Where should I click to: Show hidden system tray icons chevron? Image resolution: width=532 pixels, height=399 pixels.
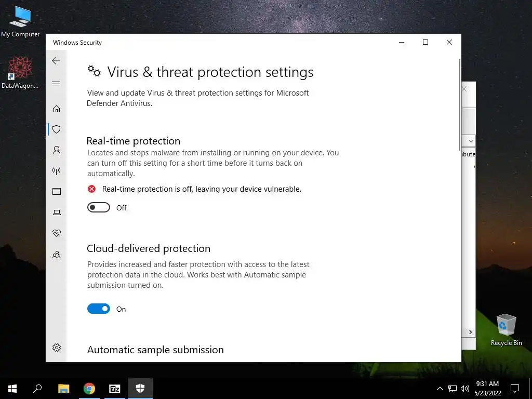click(440, 389)
